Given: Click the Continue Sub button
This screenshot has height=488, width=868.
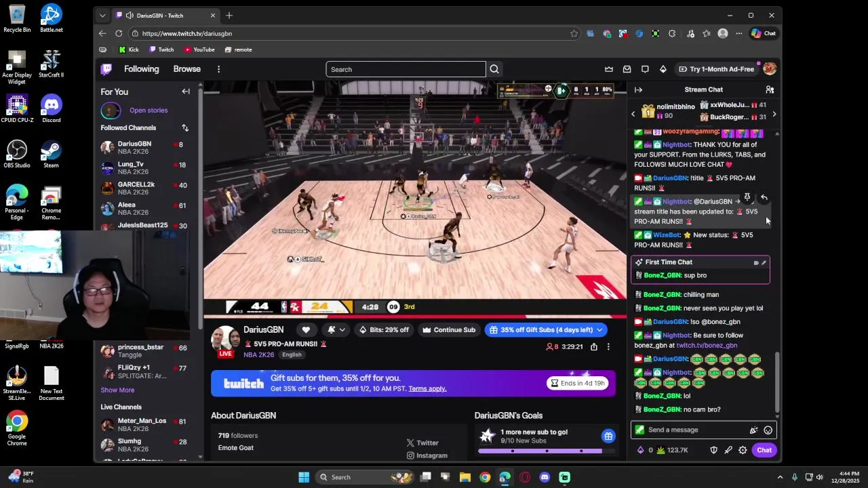Looking at the screenshot, I should pos(448,330).
